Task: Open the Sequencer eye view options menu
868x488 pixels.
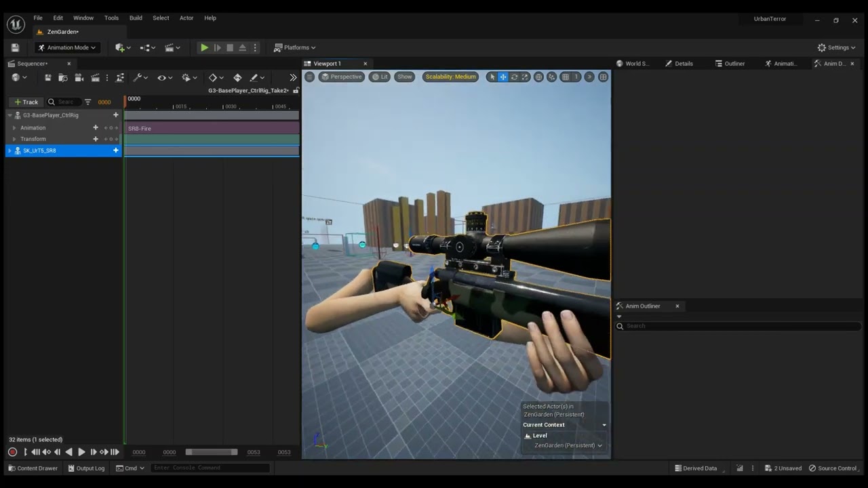Action: point(165,78)
